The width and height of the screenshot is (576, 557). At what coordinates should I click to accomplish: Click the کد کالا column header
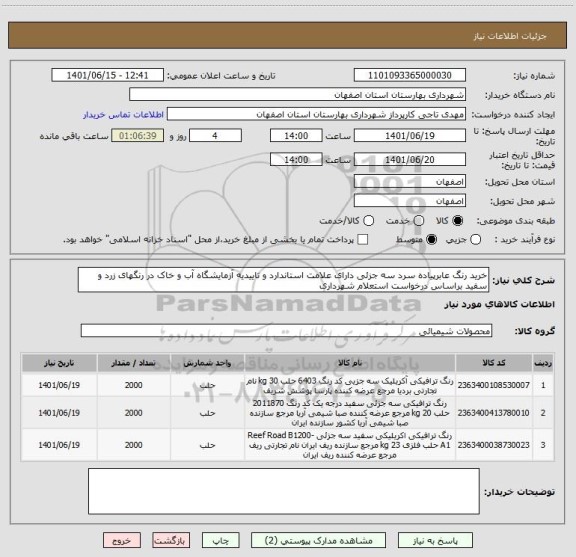coord(494,363)
